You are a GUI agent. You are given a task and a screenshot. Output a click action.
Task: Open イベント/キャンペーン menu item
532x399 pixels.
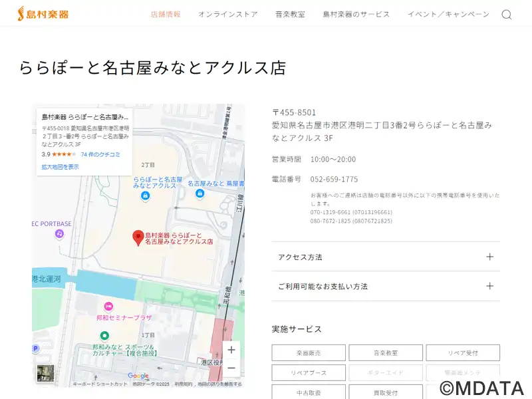(448, 14)
